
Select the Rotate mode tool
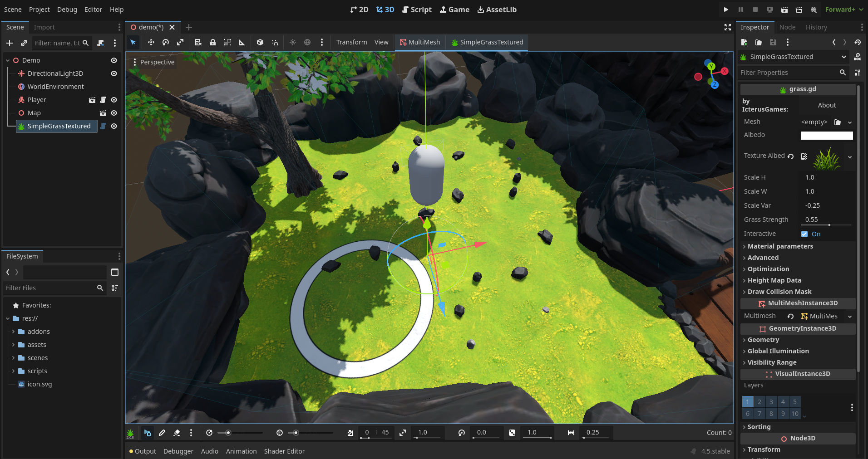pos(166,42)
